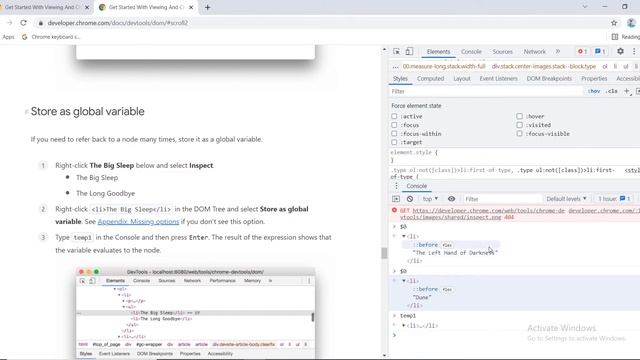The image size is (640, 360).
Task: Open the DOM Breakpoints tab
Action: tap(549, 78)
